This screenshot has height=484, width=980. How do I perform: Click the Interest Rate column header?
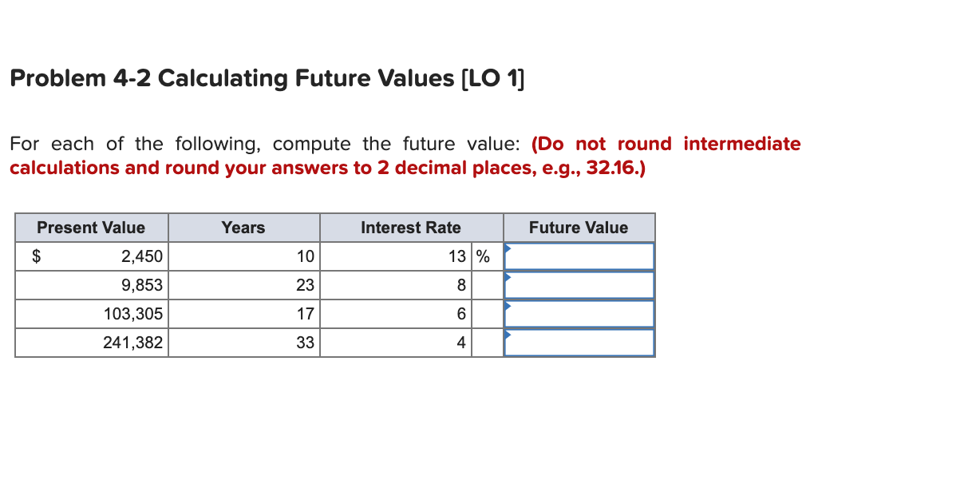tap(411, 228)
